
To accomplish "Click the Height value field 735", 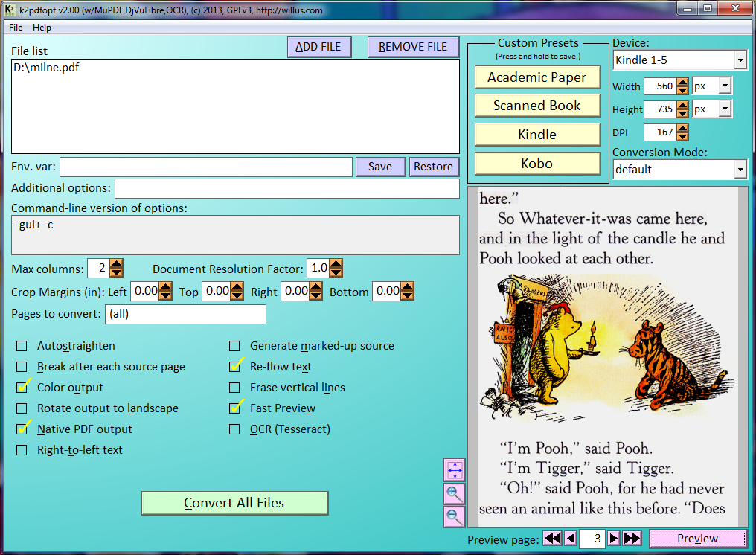I will click(x=660, y=109).
